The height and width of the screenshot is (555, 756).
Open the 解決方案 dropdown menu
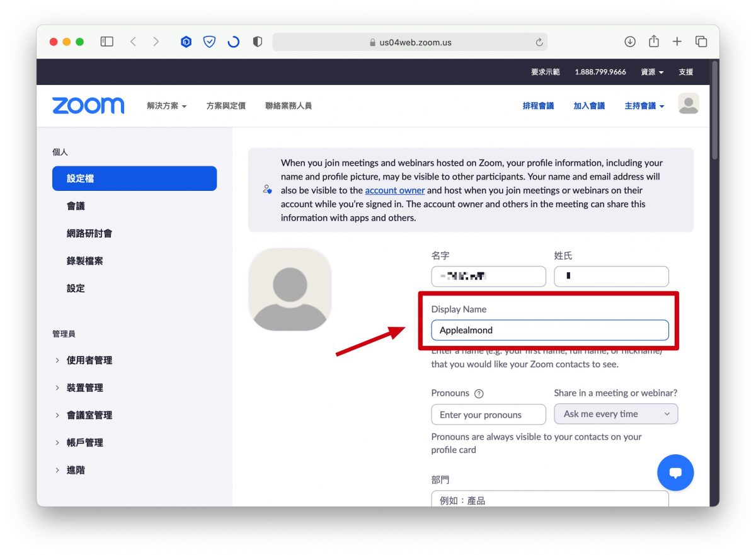click(x=167, y=106)
